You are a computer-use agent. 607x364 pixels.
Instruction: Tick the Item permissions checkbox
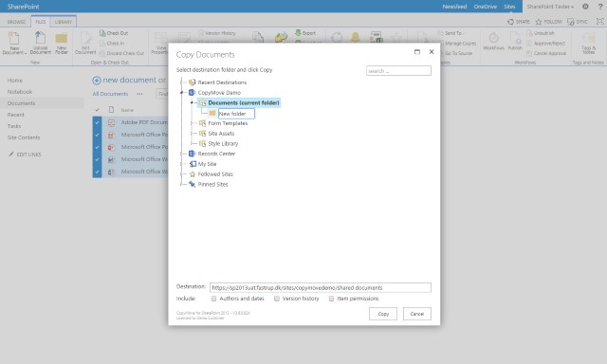coord(331,299)
